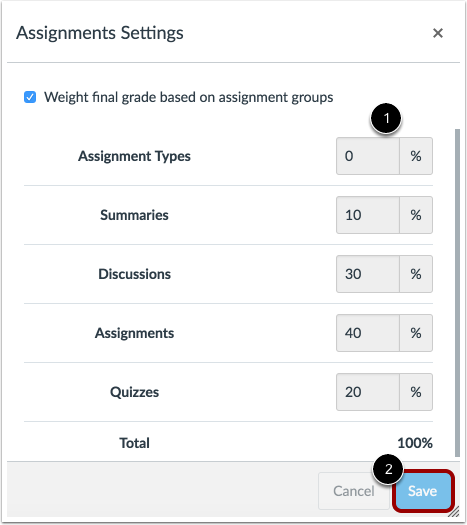
Task: Click the percent symbol next to Assignments
Action: click(416, 333)
